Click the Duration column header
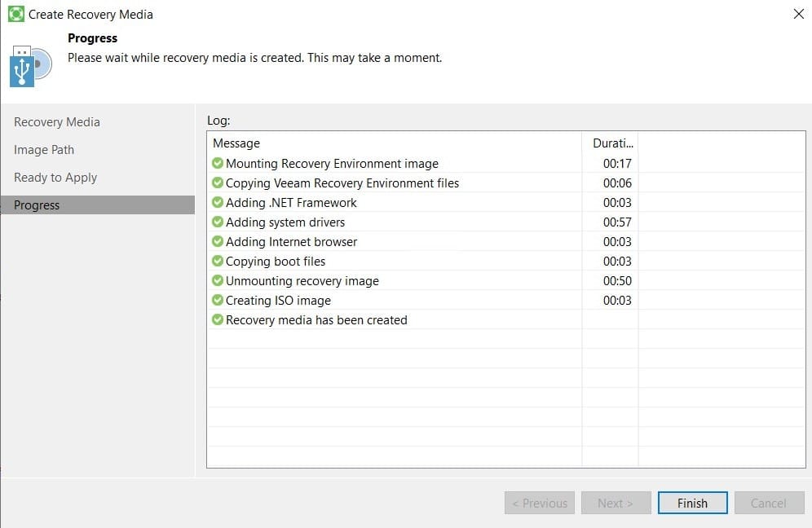 pyautogui.click(x=611, y=143)
